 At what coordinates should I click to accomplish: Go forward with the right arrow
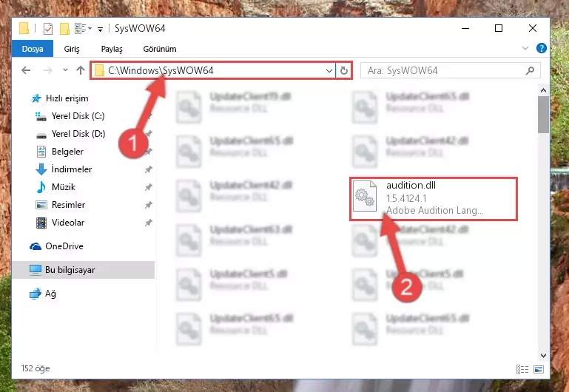[x=47, y=70]
